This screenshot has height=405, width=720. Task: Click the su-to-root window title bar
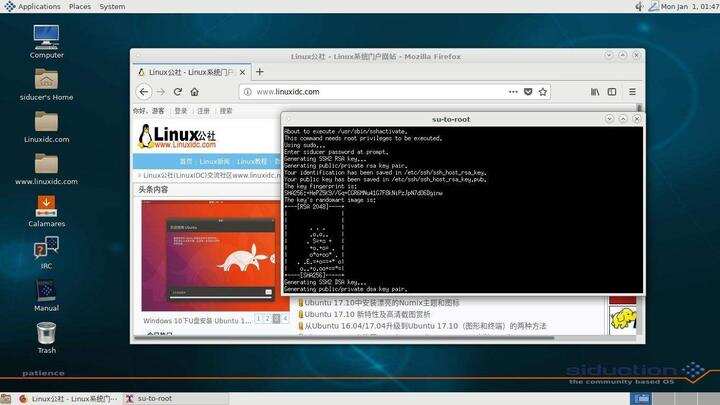(451, 119)
